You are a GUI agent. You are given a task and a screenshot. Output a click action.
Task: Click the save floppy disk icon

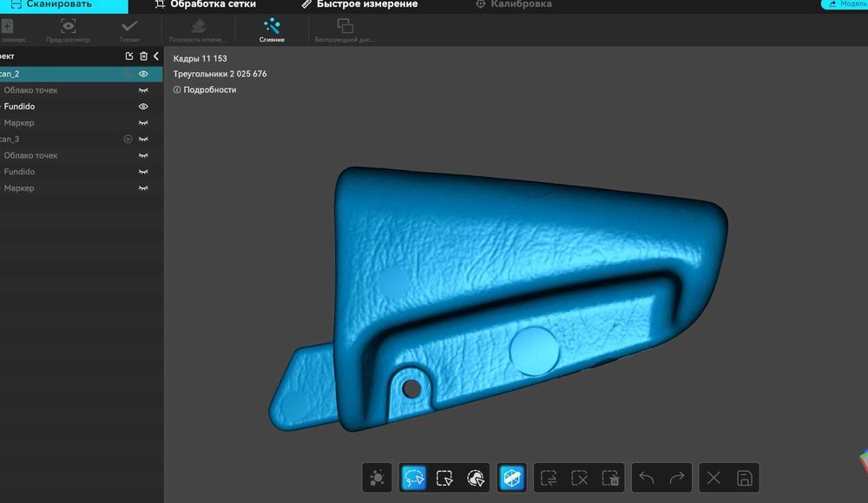coord(745,478)
